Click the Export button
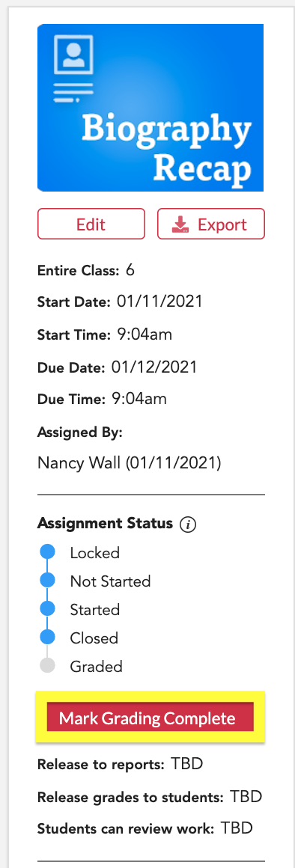Image resolution: width=295 pixels, height=868 pixels. [x=211, y=224]
